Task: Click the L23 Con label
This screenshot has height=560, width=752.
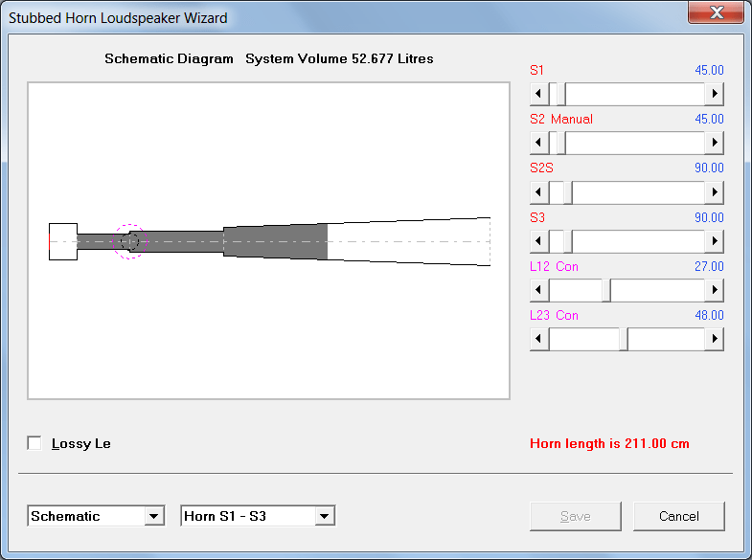Action: [554, 315]
